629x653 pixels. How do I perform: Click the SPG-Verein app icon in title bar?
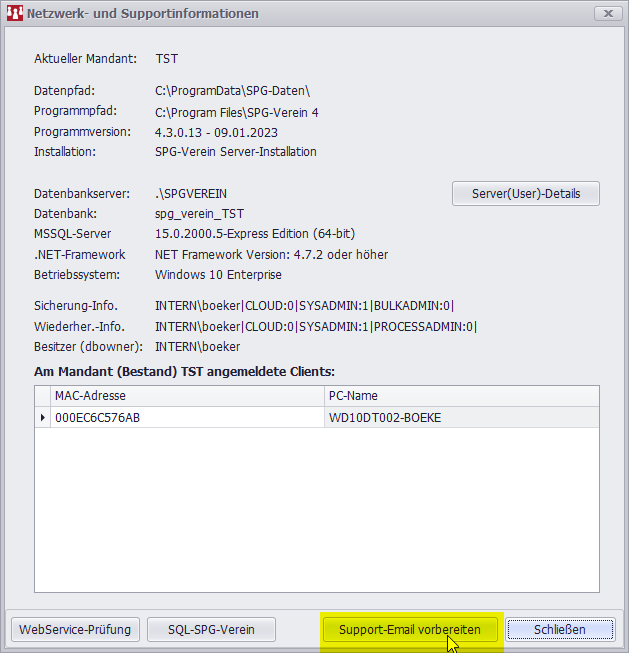click(15, 14)
